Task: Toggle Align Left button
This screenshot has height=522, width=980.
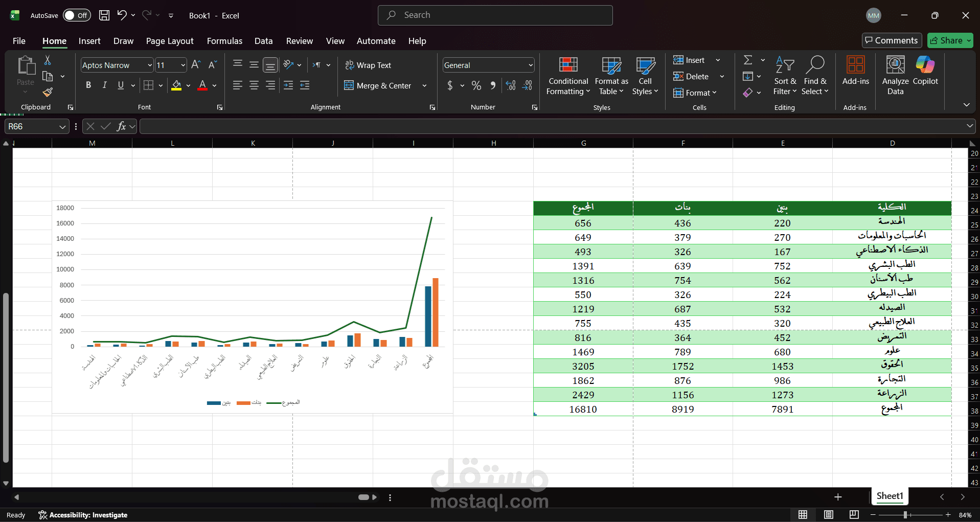Action: click(x=238, y=85)
